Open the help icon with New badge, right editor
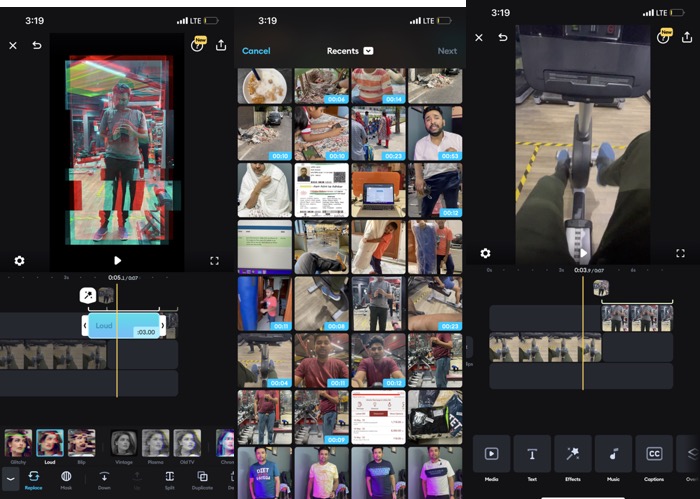 pos(664,37)
